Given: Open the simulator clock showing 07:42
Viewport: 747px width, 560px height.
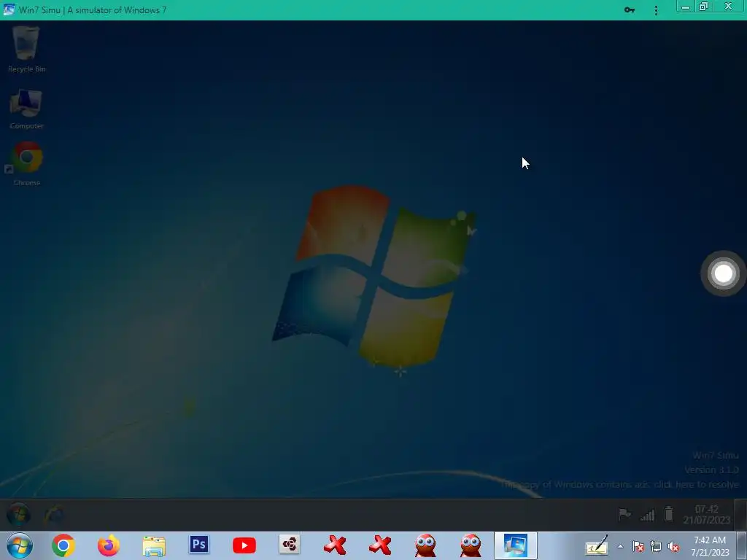Looking at the screenshot, I should click(706, 514).
